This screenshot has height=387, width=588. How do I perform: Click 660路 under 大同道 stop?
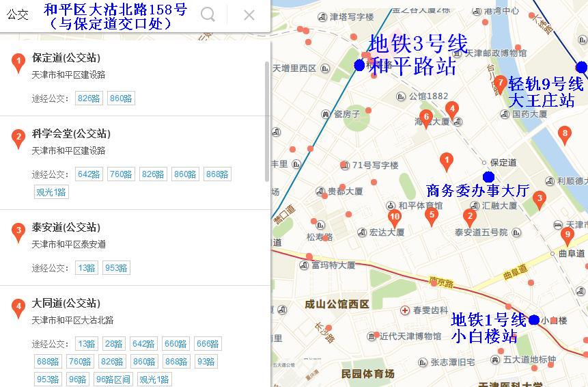click(176, 344)
